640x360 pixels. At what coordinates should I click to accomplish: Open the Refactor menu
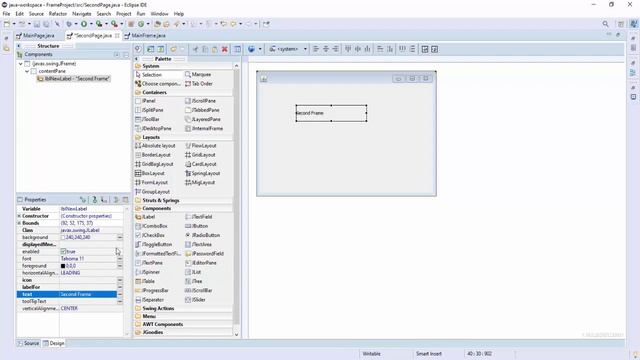pos(58,14)
